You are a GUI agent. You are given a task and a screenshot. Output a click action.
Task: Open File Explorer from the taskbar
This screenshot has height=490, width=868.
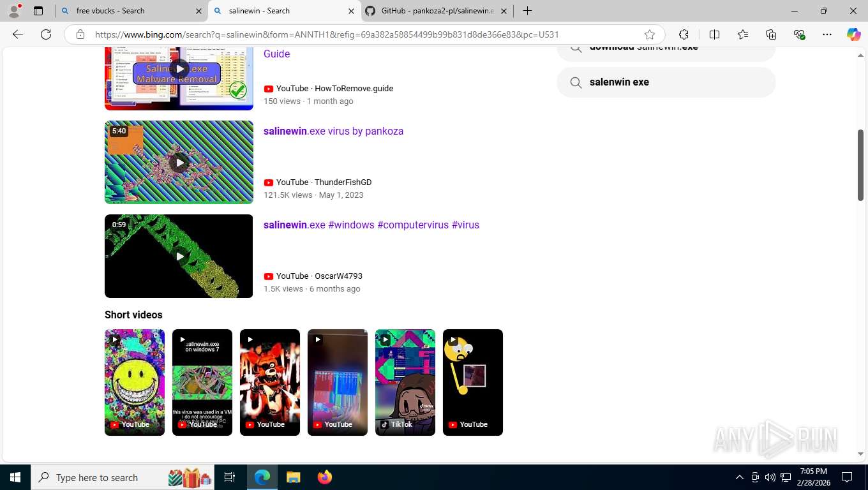[293, 477]
